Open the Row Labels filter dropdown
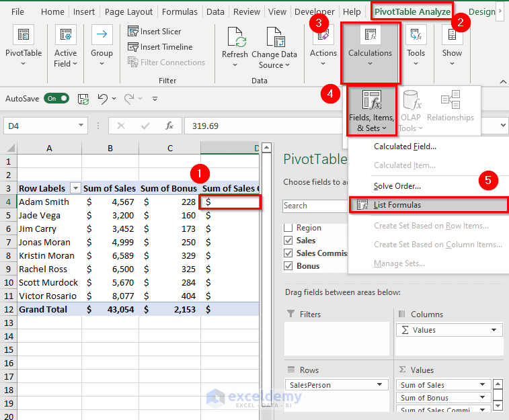Viewport: 509px width, 420px height. click(75, 188)
